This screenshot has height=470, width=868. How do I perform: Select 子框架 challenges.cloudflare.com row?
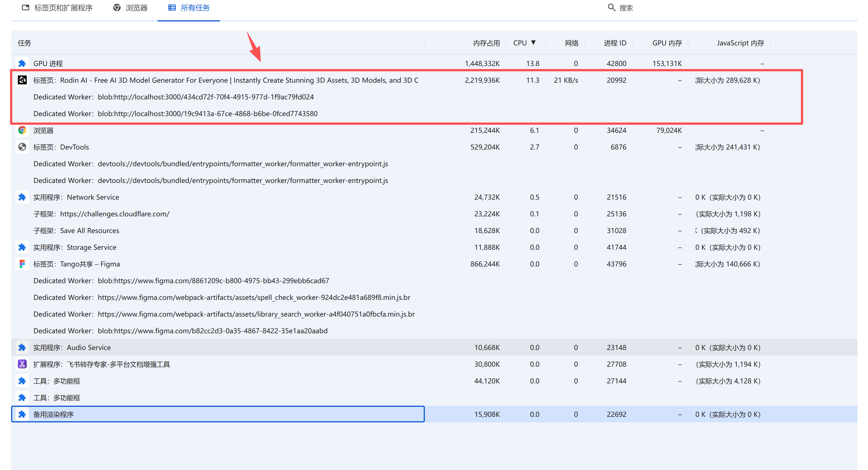[x=434, y=214]
